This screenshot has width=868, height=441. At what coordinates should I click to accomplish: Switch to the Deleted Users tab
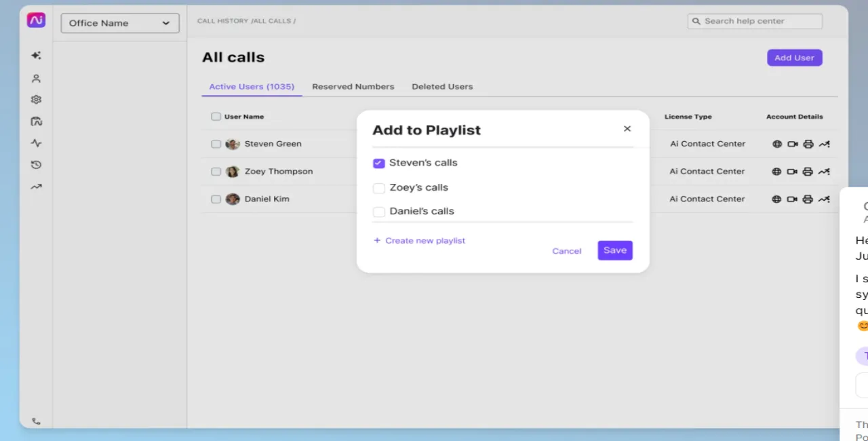(442, 87)
